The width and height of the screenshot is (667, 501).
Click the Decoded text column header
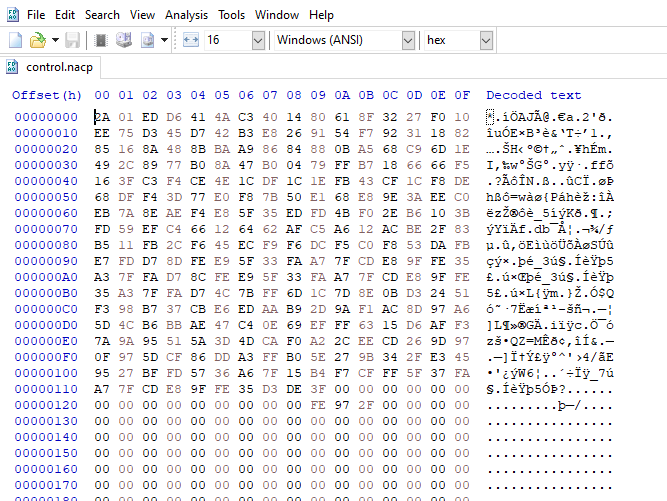(534, 95)
